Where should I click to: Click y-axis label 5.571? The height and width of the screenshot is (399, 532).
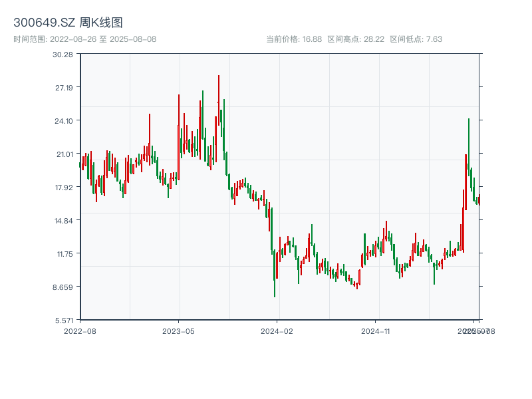coord(64,321)
